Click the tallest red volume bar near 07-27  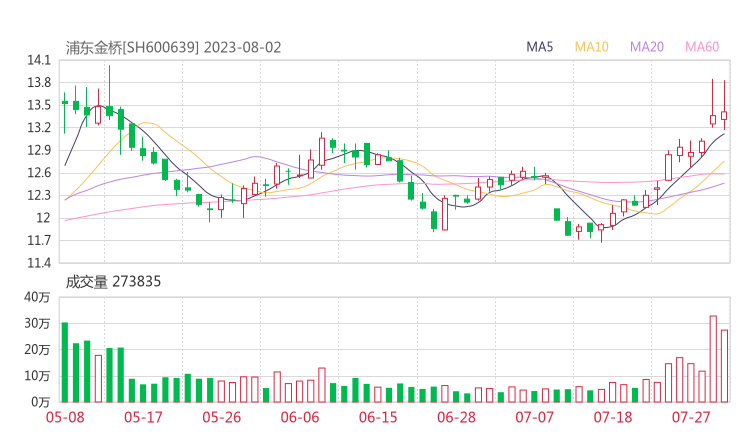pos(713,359)
